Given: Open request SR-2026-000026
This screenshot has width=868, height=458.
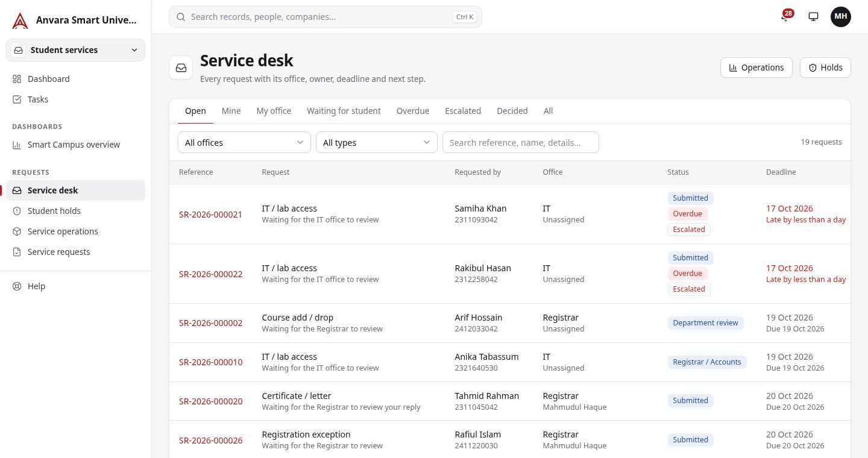Looking at the screenshot, I should tap(210, 440).
